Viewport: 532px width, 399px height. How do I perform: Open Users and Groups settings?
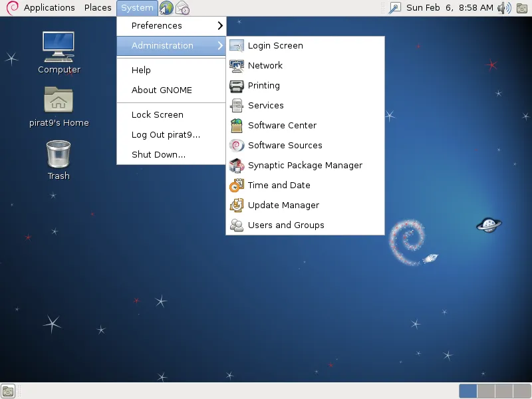(286, 225)
